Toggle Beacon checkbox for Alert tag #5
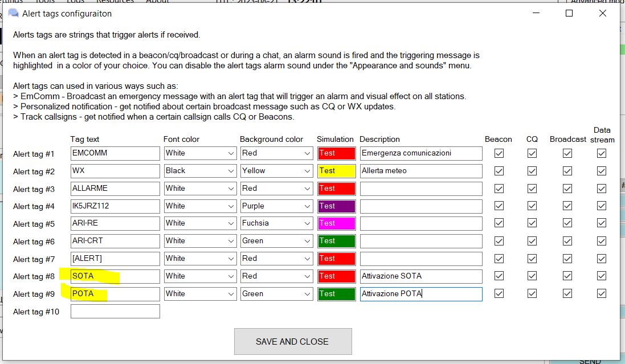Screen dimensions: 625x364 click(499, 223)
